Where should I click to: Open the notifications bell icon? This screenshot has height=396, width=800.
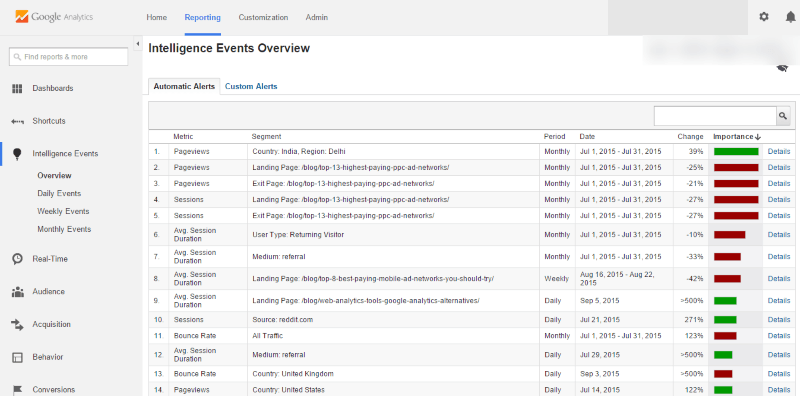pos(790,17)
